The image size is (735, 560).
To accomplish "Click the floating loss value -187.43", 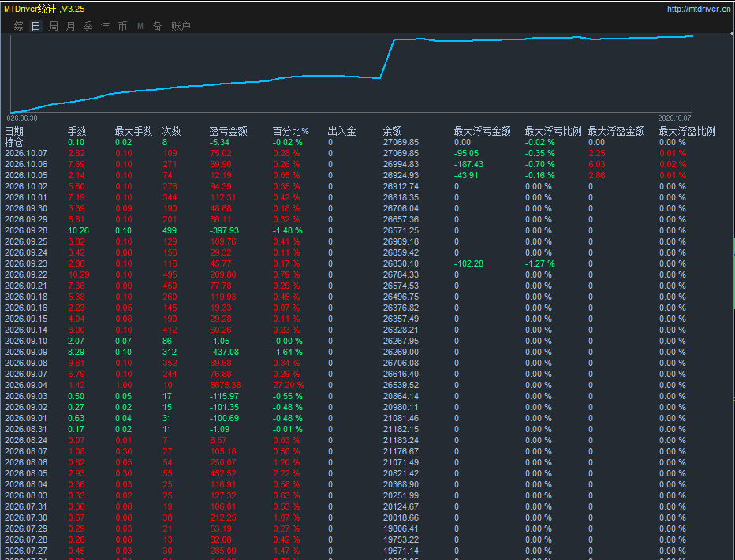I will pyautogui.click(x=468, y=165).
